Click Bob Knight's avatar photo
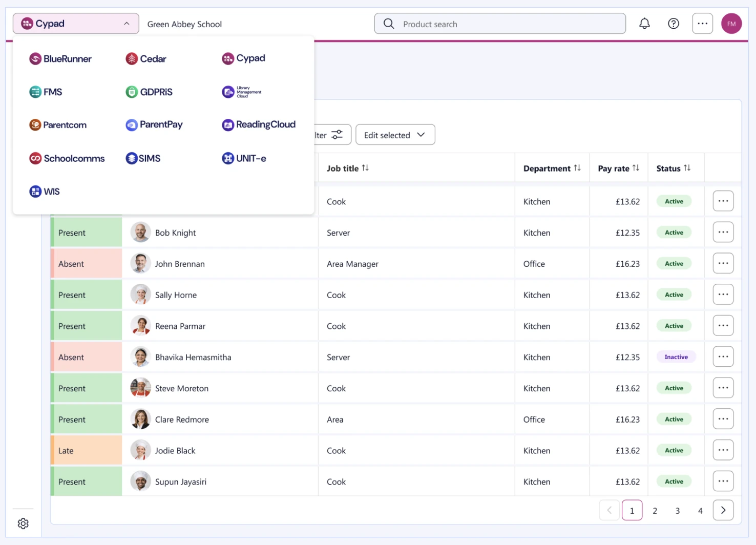 pyautogui.click(x=140, y=233)
